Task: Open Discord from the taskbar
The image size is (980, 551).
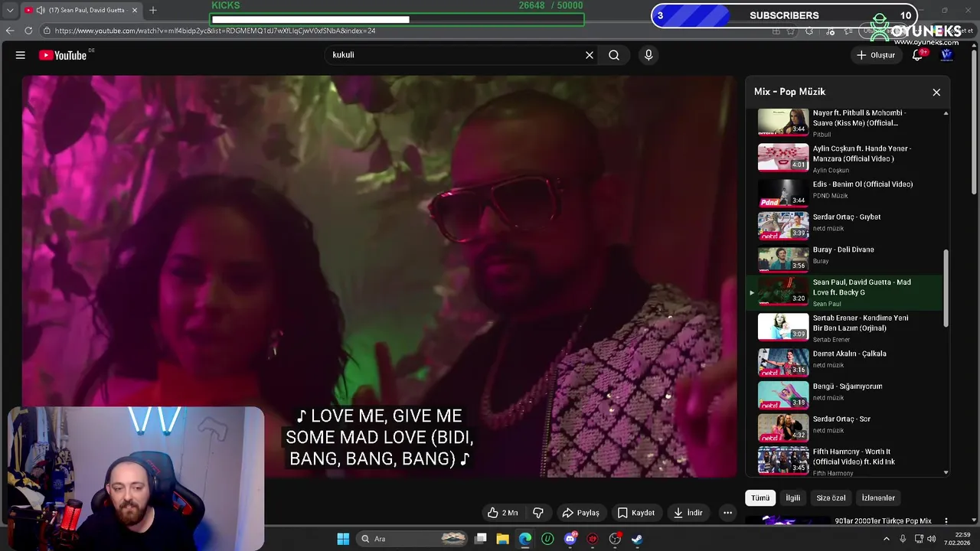Action: coord(570,539)
